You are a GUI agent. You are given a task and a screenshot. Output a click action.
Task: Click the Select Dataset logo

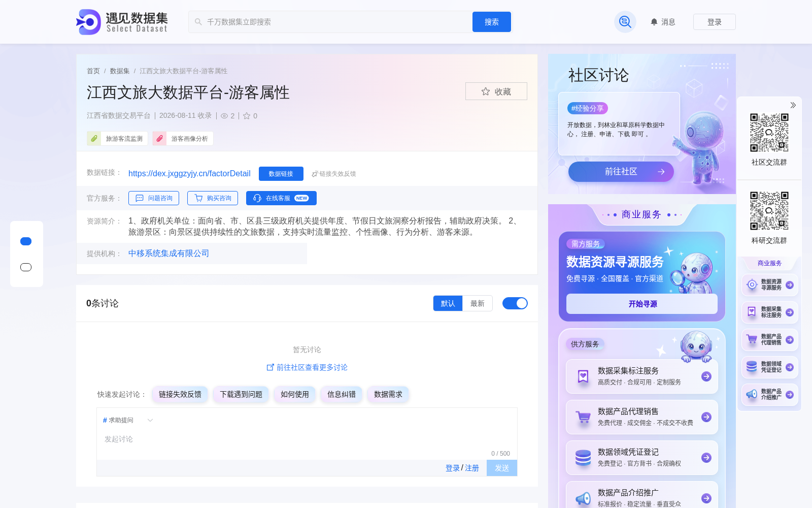point(122,22)
